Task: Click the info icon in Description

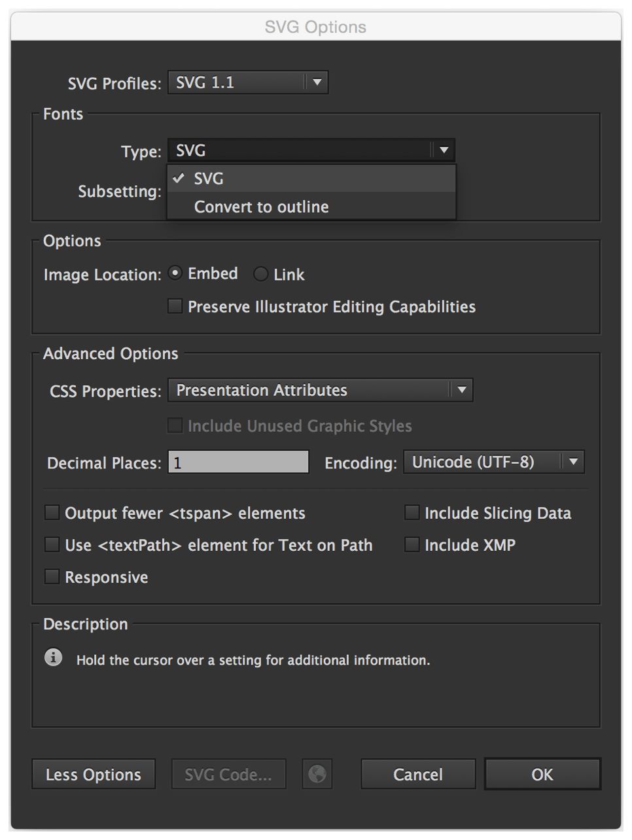Action: (x=54, y=657)
